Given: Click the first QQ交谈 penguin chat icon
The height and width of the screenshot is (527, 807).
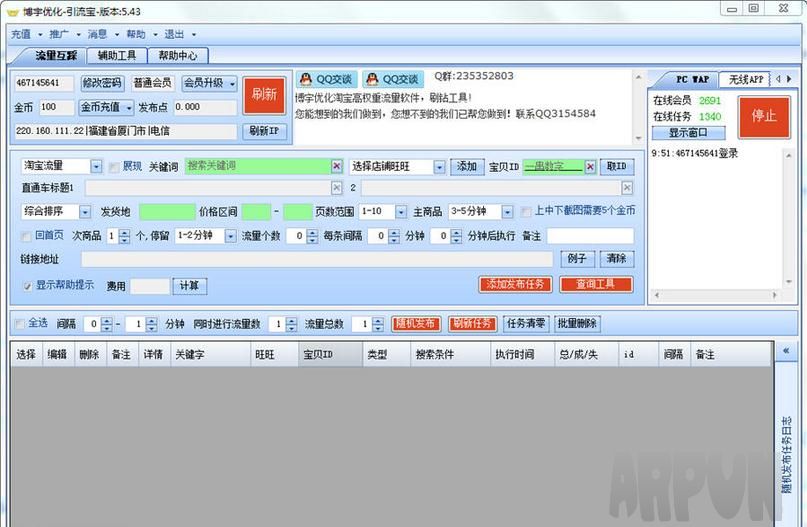Looking at the screenshot, I should tap(306, 80).
